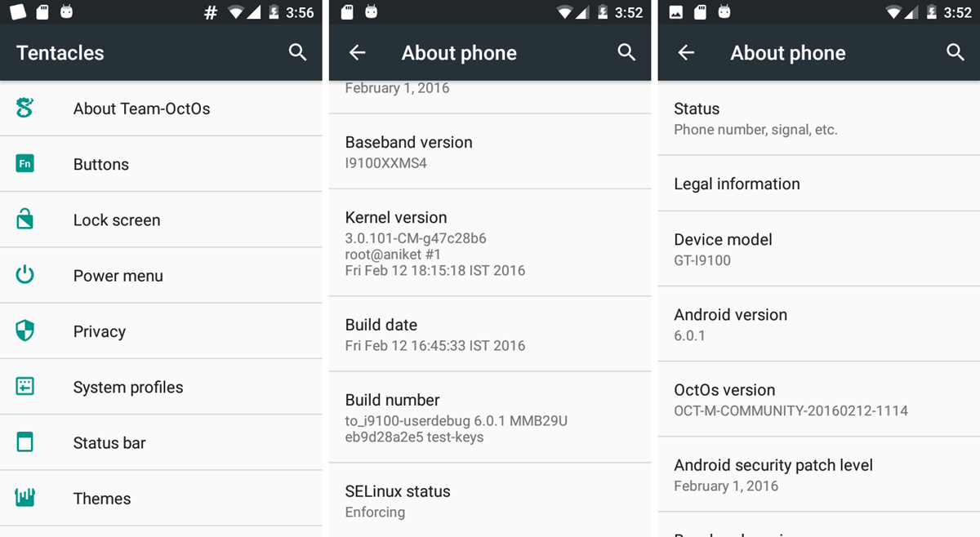Image resolution: width=980 pixels, height=537 pixels.
Task: Go back from the middle About phone screen
Action: point(357,52)
